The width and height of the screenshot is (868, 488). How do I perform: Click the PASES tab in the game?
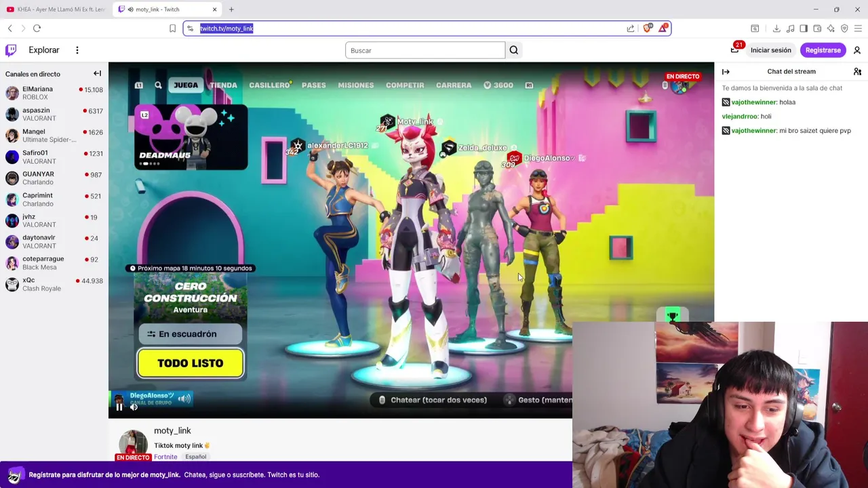click(314, 85)
